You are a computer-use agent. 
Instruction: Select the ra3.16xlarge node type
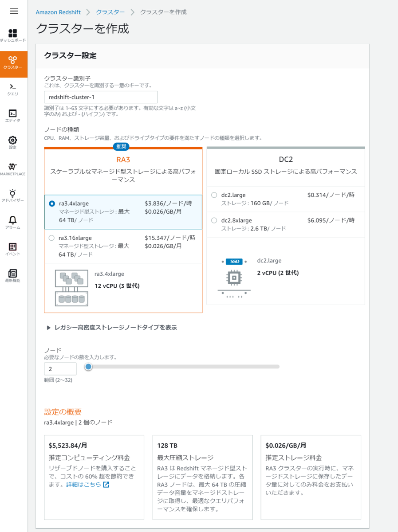pos(52,238)
